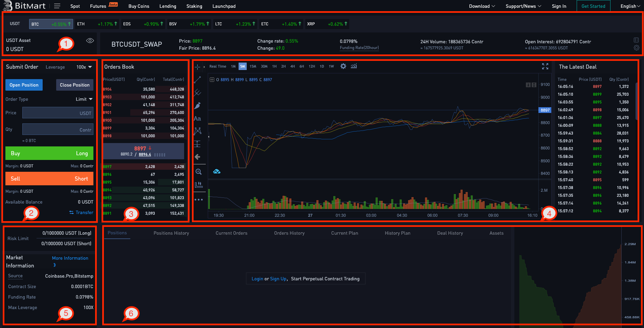
Task: Open the Spot menu item
Action: pyautogui.click(x=75, y=6)
